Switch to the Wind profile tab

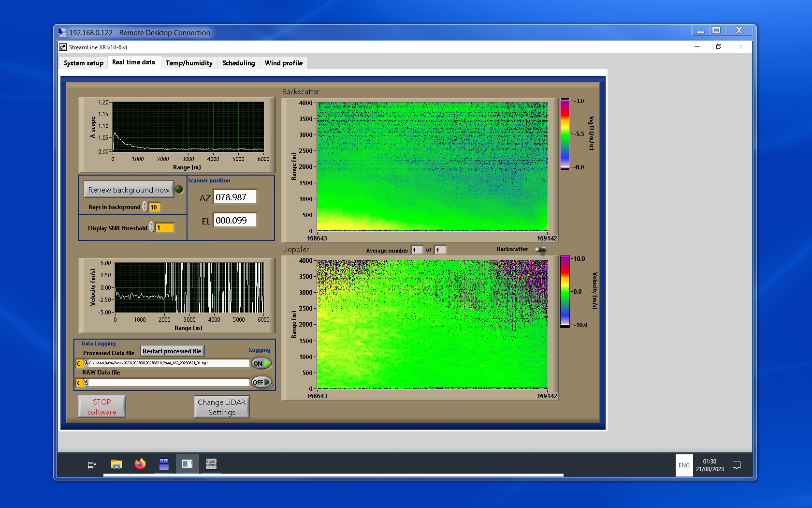pyautogui.click(x=283, y=63)
